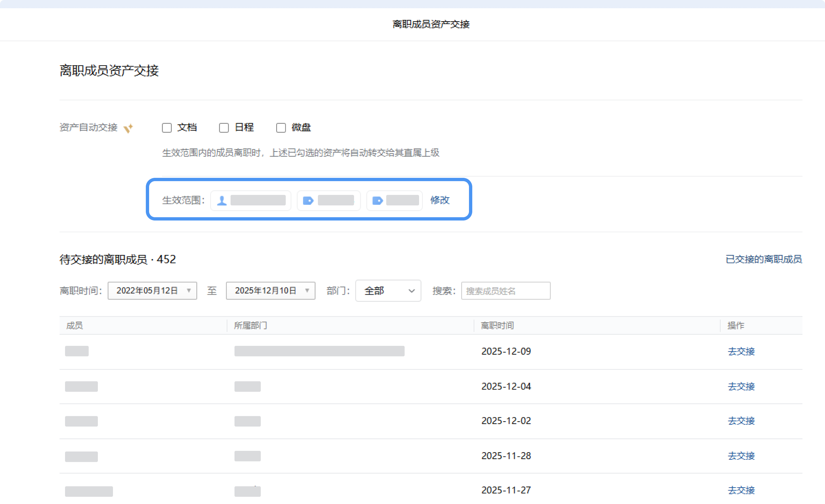Select the date cell 2025-12-04
The width and height of the screenshot is (825, 504).
pos(506,387)
